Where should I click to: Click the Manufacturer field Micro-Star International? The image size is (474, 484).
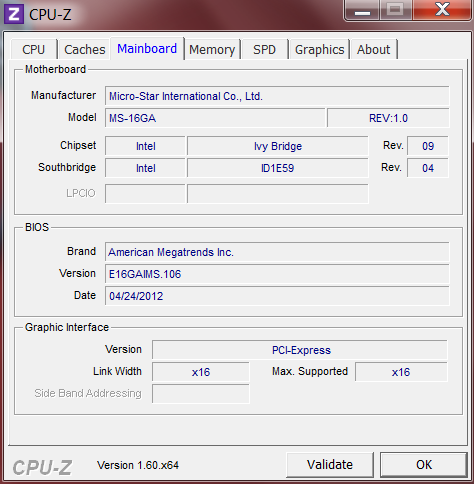(277, 96)
